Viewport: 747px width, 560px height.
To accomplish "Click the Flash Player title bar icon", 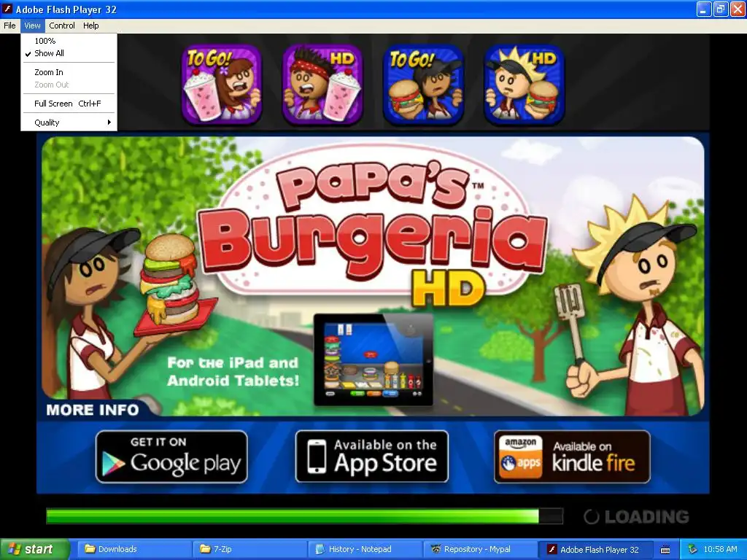I will [7, 9].
